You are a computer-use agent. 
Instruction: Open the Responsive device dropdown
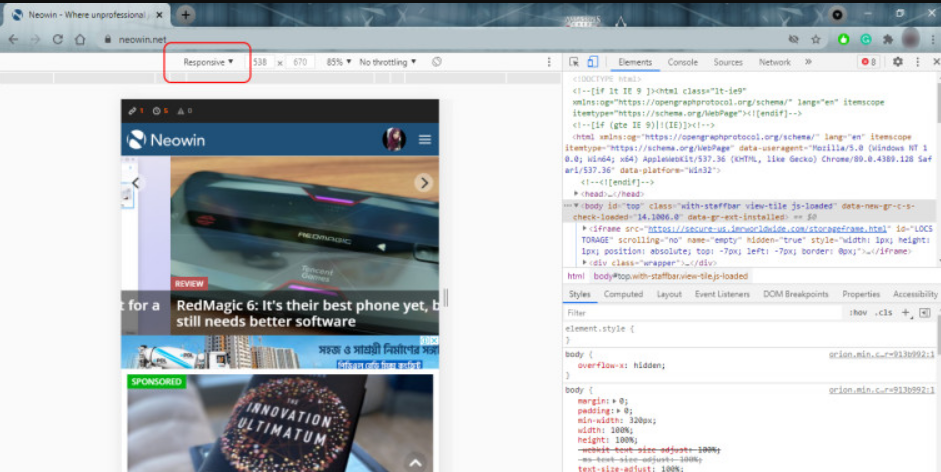tap(208, 62)
